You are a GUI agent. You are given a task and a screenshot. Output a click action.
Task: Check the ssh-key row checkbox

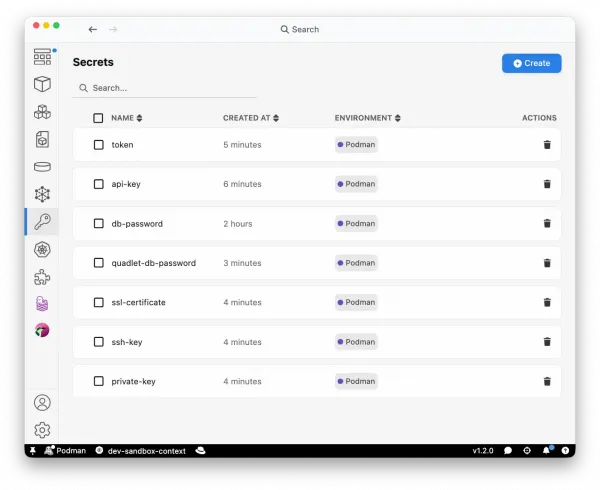pyautogui.click(x=99, y=342)
